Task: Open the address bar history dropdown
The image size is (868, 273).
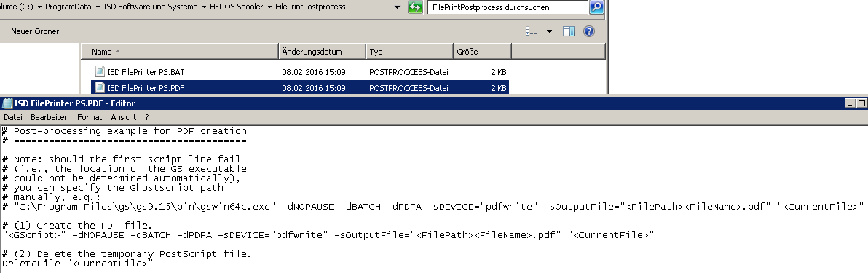Action: (x=398, y=7)
